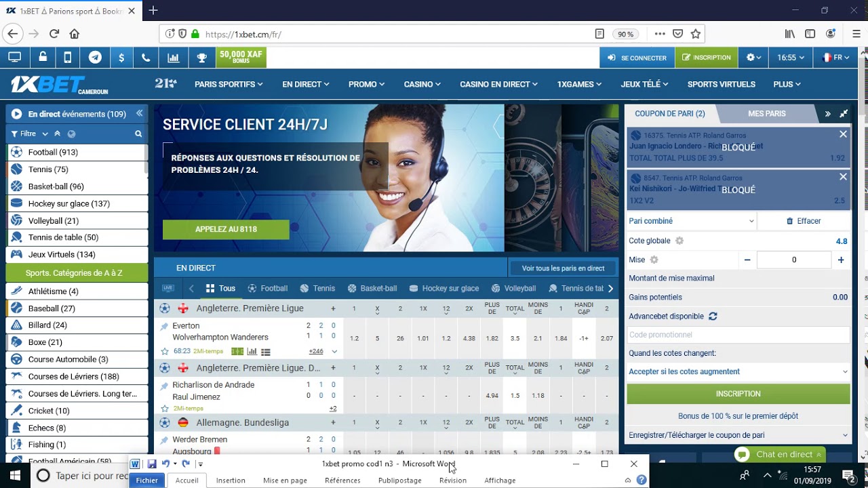868x488 pixels.
Task: Collapse the live events sidebar double-arrow
Action: [x=139, y=114]
